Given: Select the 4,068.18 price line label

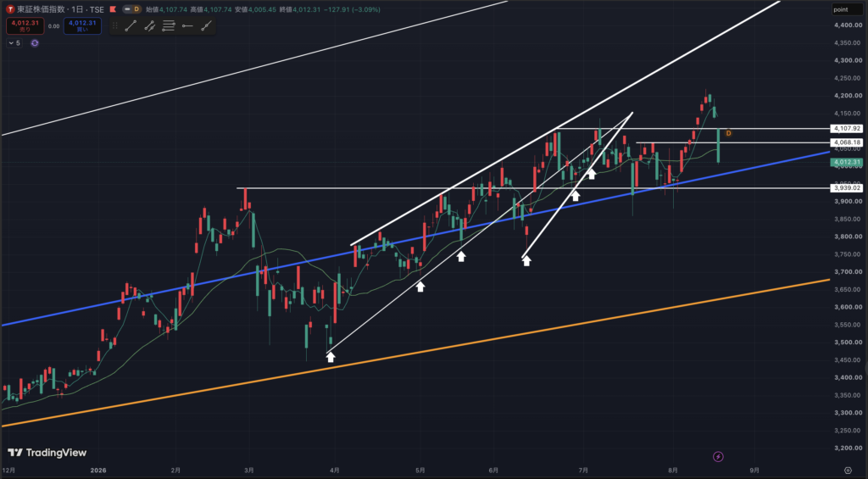Looking at the screenshot, I should coord(847,143).
